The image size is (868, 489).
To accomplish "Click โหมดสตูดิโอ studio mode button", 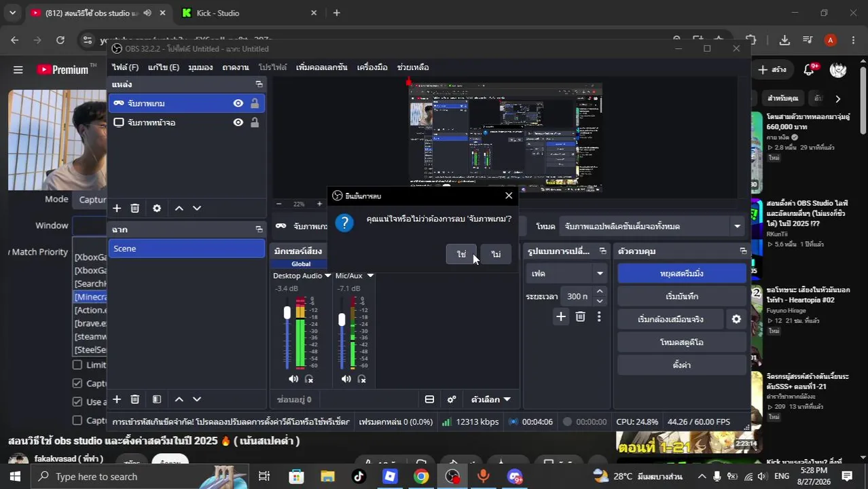I will click(682, 342).
